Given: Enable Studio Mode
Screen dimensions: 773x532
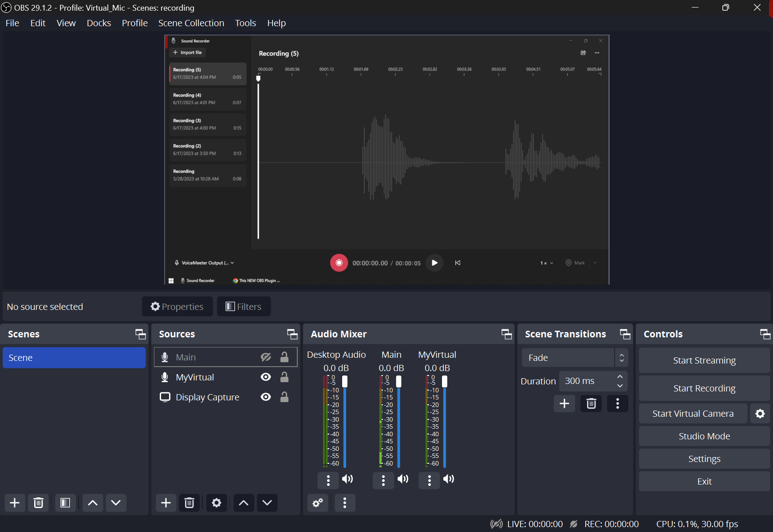Looking at the screenshot, I should point(704,436).
